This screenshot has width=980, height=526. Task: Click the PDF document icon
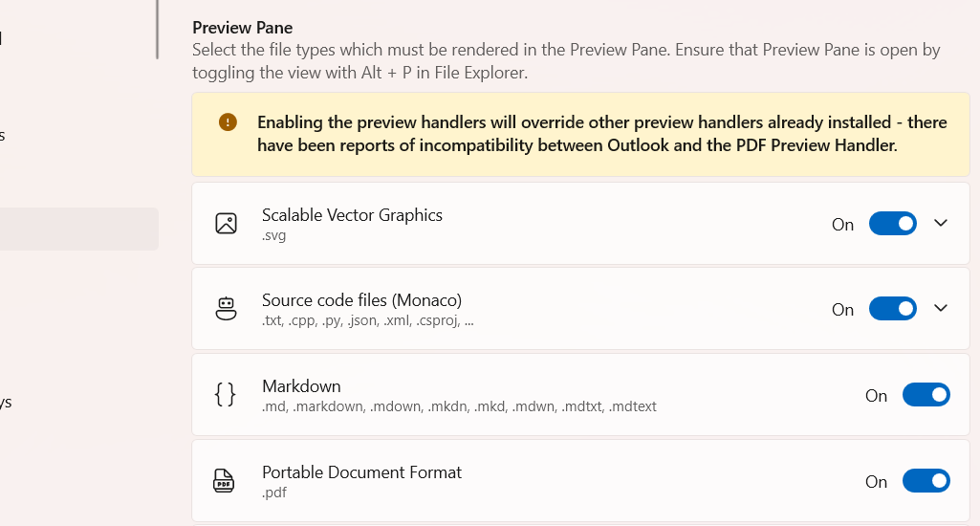[x=224, y=481]
